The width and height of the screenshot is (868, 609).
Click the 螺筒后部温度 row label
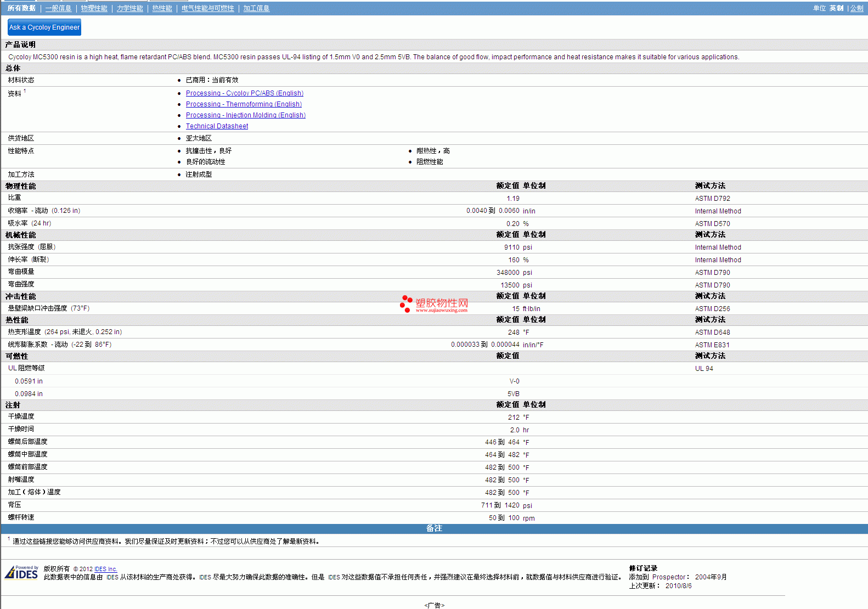(27, 442)
